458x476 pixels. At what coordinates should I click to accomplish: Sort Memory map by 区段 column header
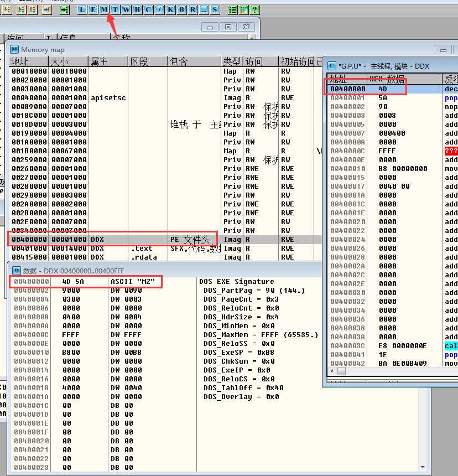(148, 61)
